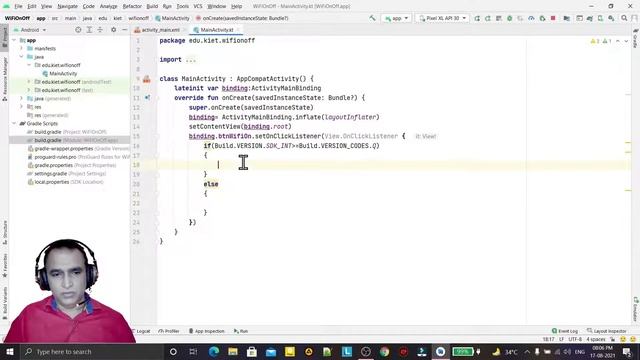Hide the Project panel with minus icon
The height and width of the screenshot is (360, 640).
tap(124, 30)
